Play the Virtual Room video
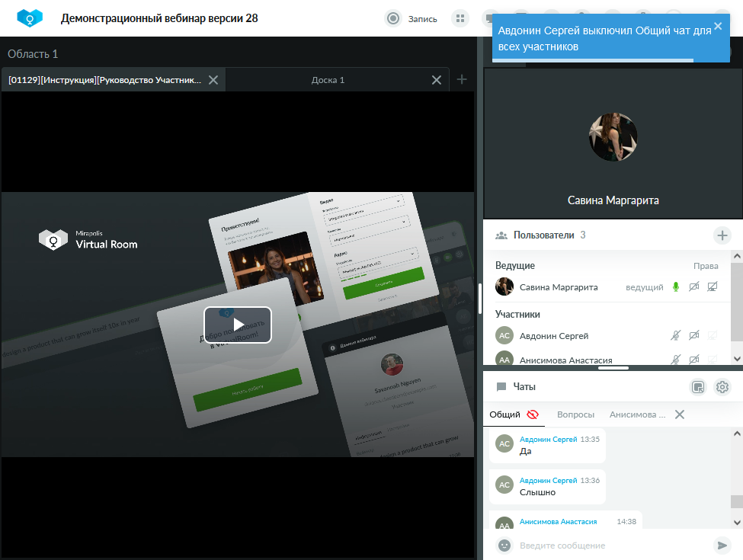 click(238, 325)
